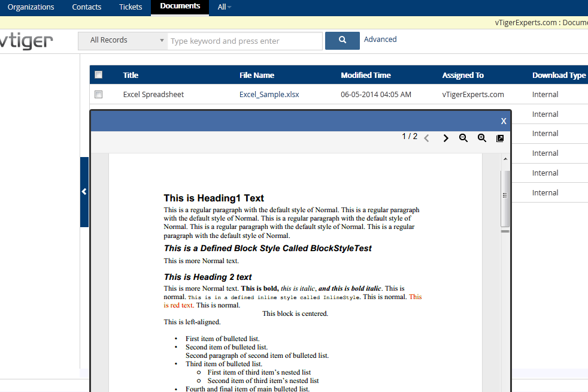
Task: Click the 'This is Heading 2 text' heading
Action: [208, 277]
